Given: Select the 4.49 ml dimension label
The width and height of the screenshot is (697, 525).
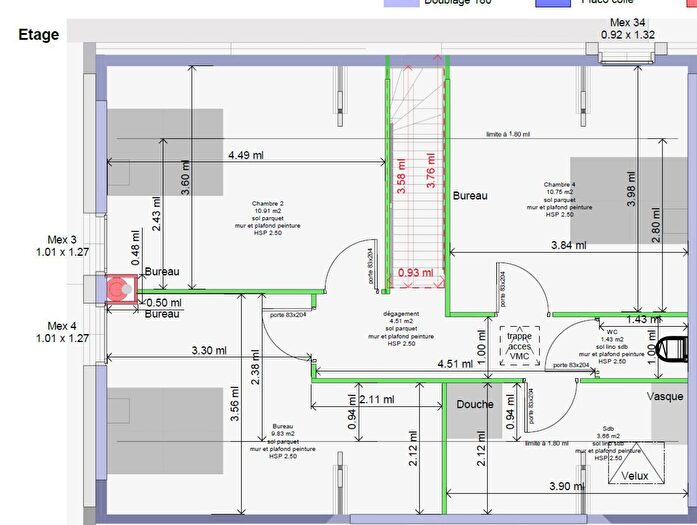Looking at the screenshot, I should click(246, 155).
